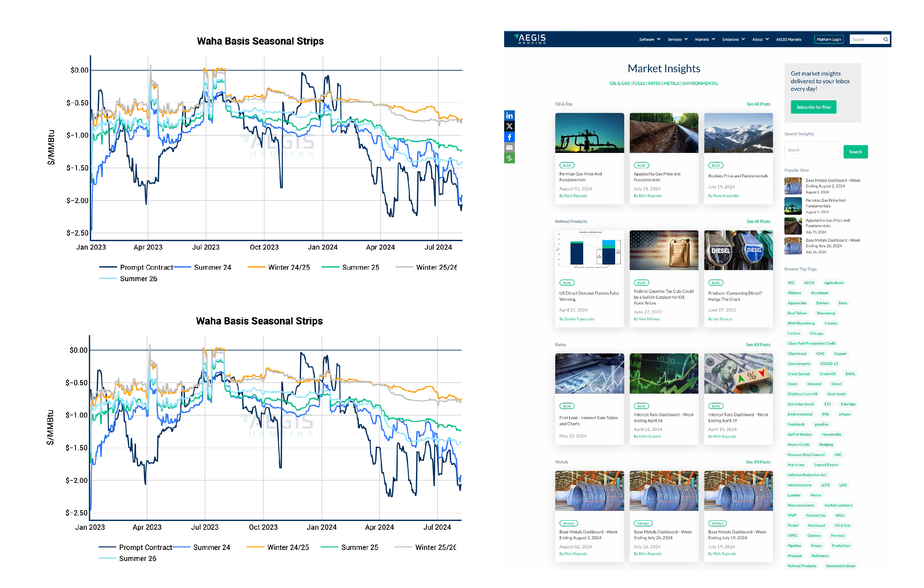
Task: Click the Facebook share icon
Action: (509, 137)
